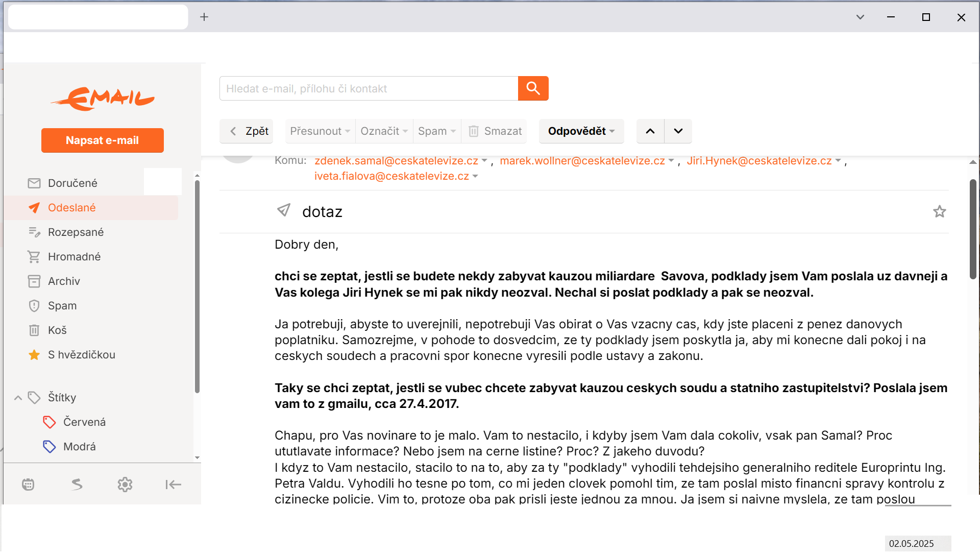Click the sidebar folder list scrollbar
The width and height of the screenshot is (980, 555).
[x=197, y=286]
